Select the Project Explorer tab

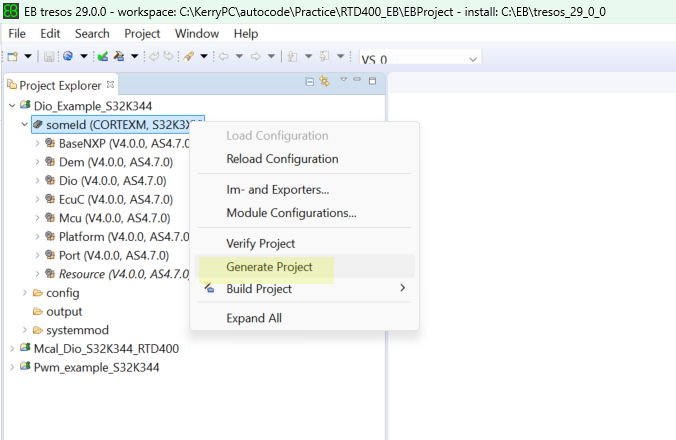(x=60, y=85)
